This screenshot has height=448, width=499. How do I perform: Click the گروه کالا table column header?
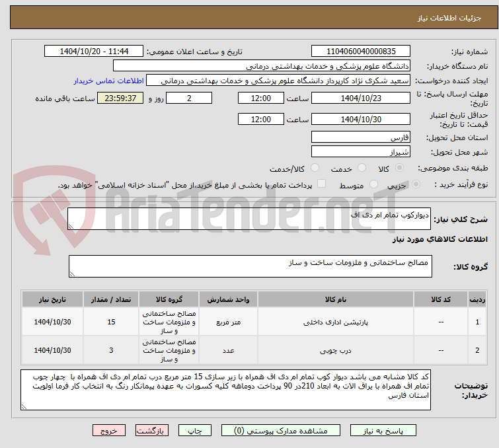[x=169, y=299]
